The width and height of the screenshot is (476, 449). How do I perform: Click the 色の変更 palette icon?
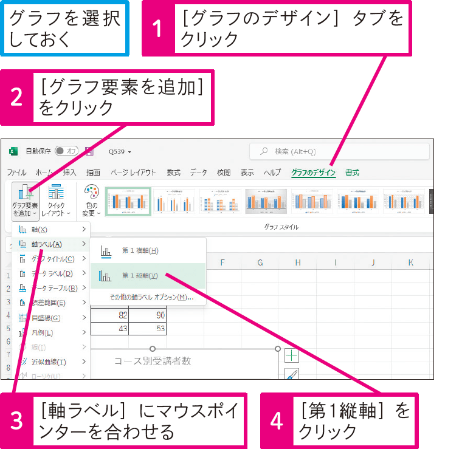point(92,200)
